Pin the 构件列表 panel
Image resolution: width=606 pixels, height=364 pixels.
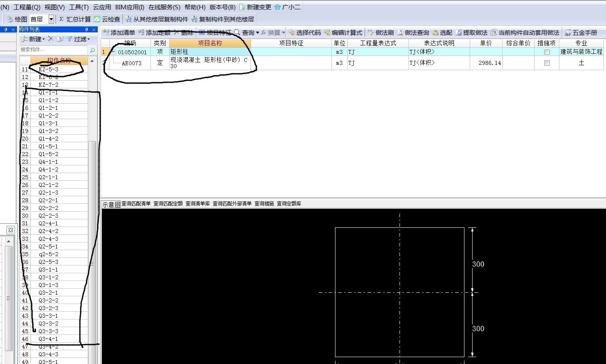pos(86,30)
